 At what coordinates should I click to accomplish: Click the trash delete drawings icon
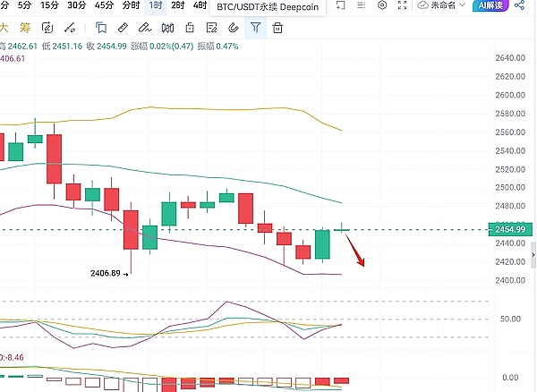(x=278, y=28)
